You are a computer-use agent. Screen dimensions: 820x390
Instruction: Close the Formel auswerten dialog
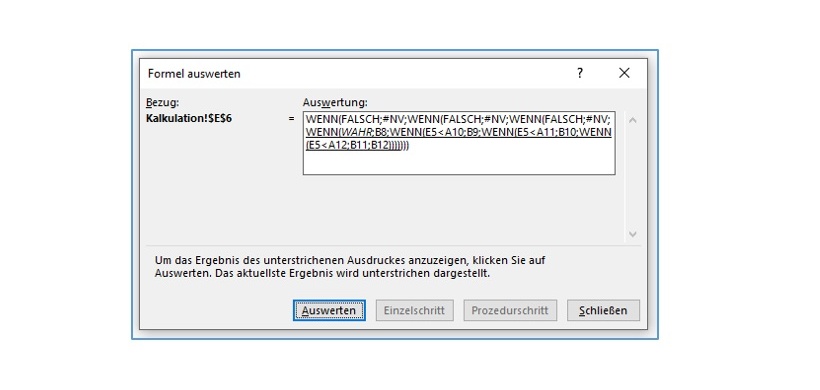(x=624, y=73)
